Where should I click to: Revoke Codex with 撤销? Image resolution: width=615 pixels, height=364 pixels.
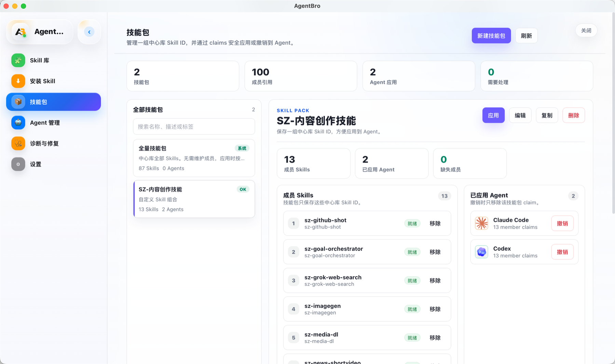tap(562, 252)
